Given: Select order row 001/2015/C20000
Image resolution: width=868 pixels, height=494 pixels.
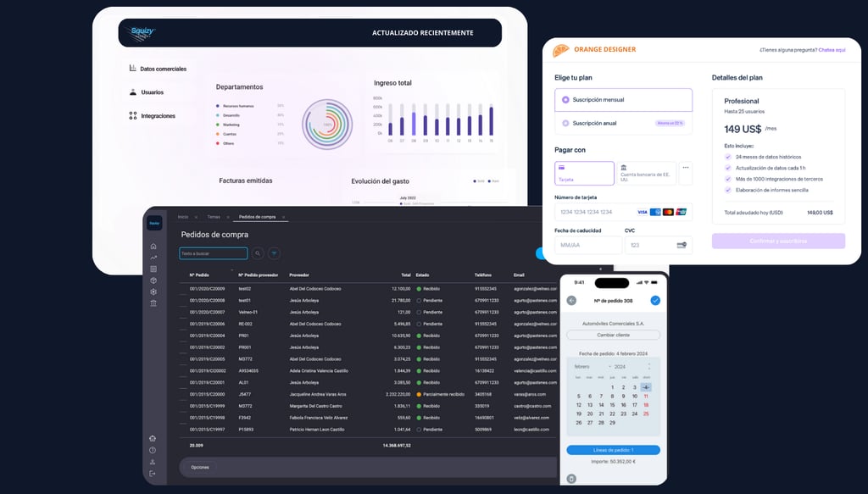Looking at the screenshot, I should [369, 394].
